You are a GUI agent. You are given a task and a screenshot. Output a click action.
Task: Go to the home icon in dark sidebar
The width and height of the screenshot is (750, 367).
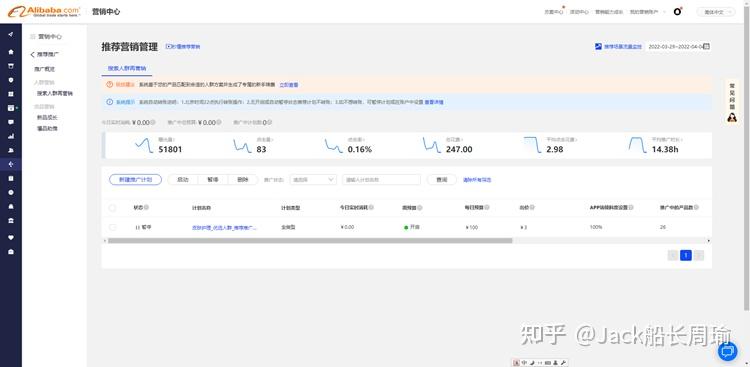(11, 52)
